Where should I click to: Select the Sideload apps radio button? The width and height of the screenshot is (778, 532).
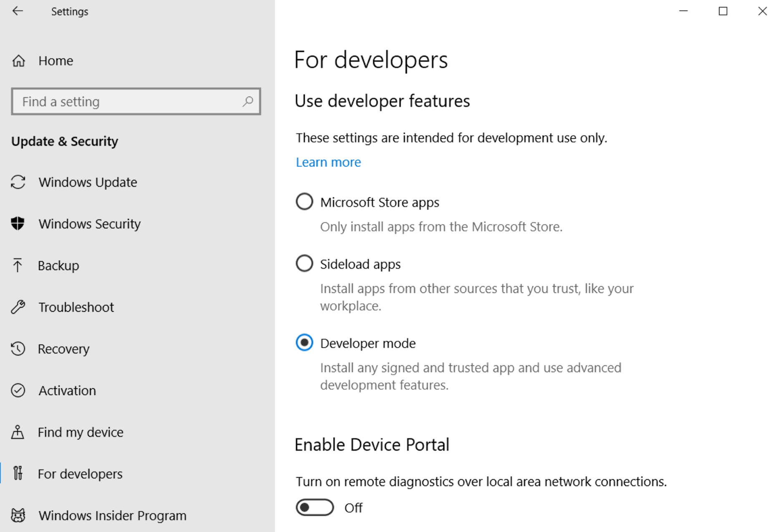305,263
